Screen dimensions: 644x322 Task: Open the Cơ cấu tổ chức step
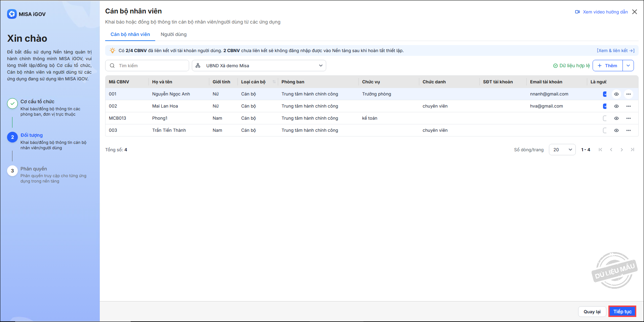coord(37,102)
